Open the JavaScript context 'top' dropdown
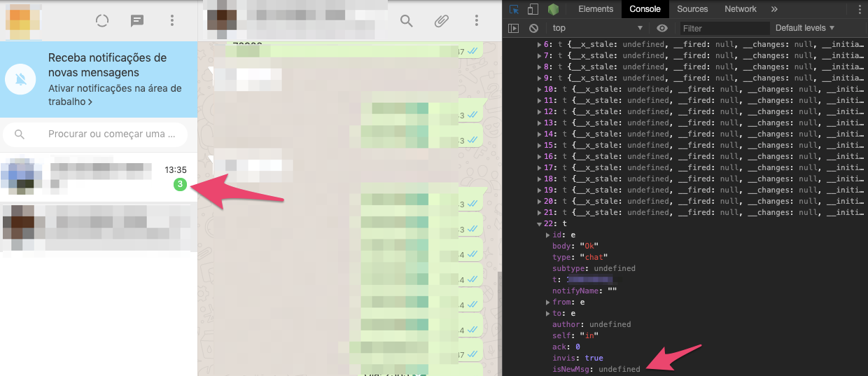The height and width of the screenshot is (376, 868). pyautogui.click(x=598, y=28)
